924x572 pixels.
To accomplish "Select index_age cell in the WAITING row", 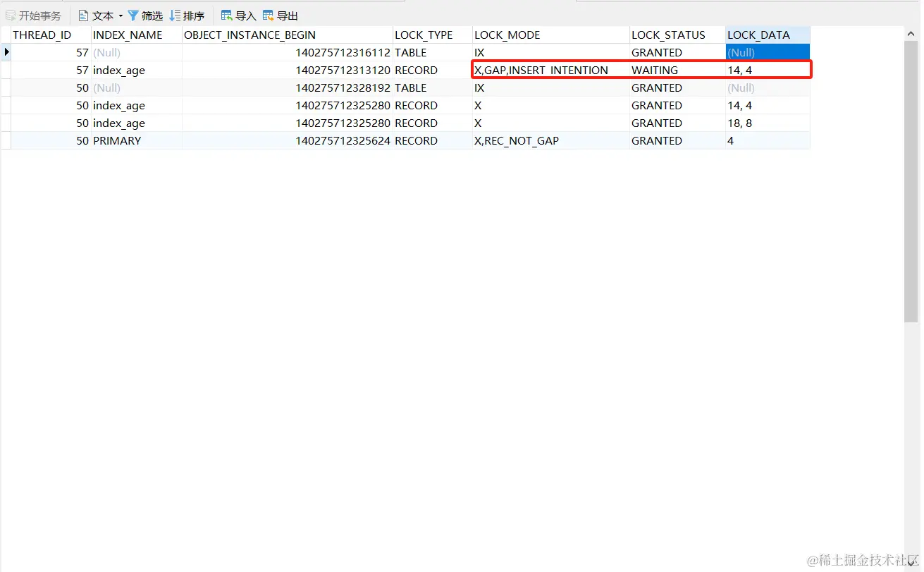I will 137,70.
